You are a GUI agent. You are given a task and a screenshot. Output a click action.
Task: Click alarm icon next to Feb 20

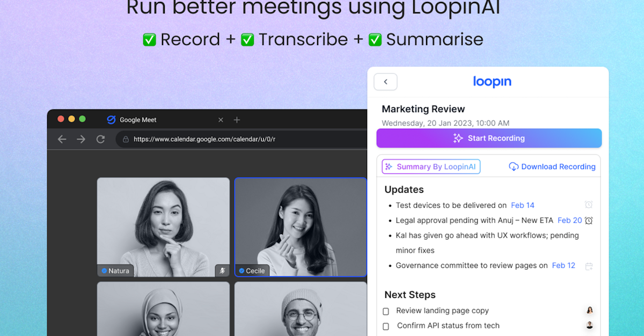coord(589,220)
